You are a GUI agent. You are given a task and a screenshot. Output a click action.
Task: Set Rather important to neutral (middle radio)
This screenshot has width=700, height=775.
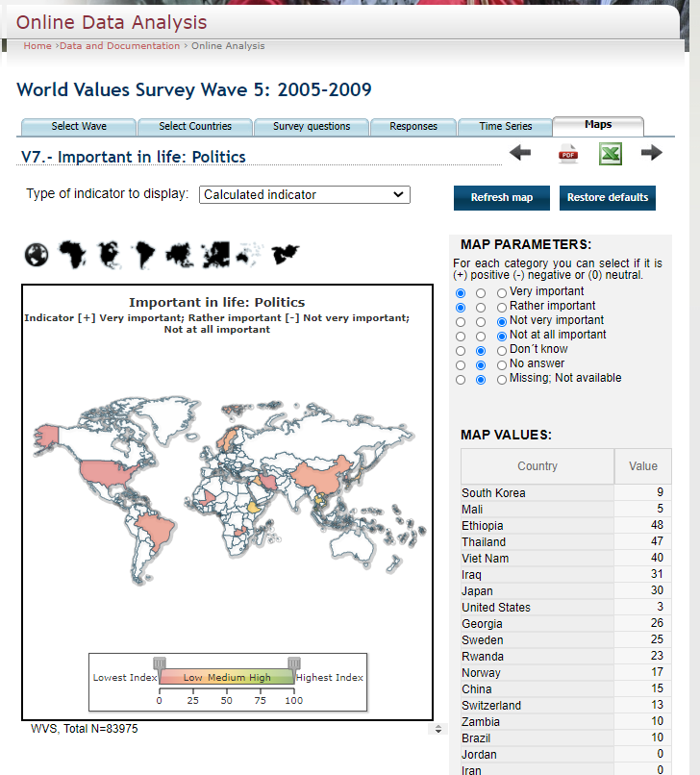click(481, 308)
